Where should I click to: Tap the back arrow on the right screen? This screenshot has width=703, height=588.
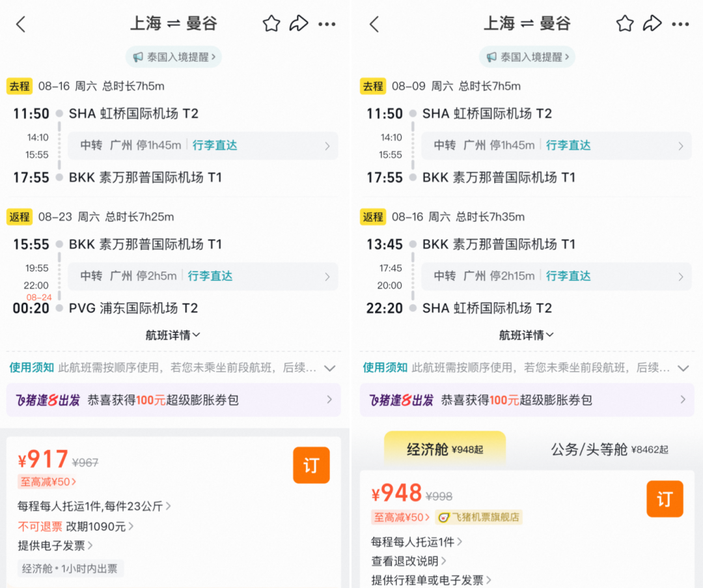pos(374,23)
